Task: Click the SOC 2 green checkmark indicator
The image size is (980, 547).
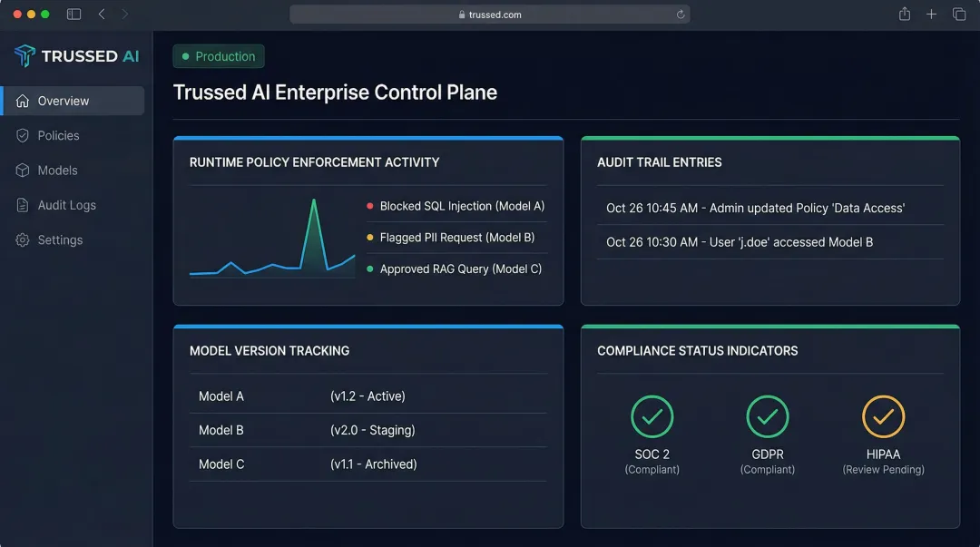Action: click(x=652, y=418)
